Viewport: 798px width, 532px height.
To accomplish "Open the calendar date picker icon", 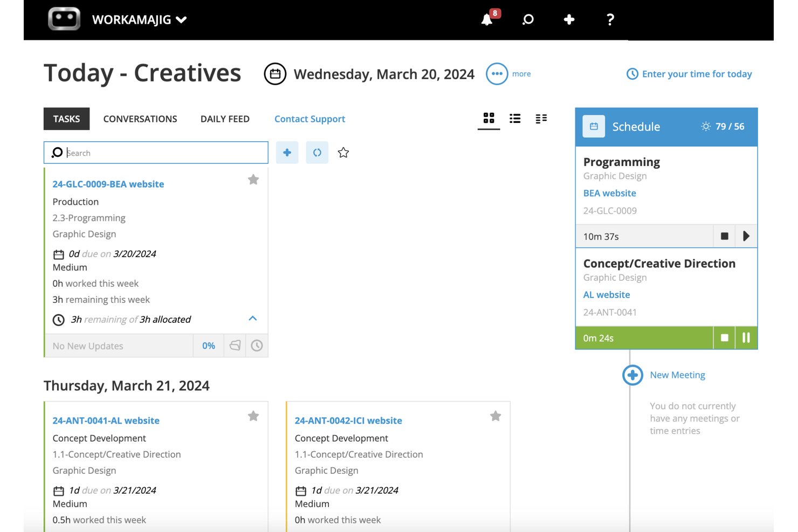I will click(275, 74).
